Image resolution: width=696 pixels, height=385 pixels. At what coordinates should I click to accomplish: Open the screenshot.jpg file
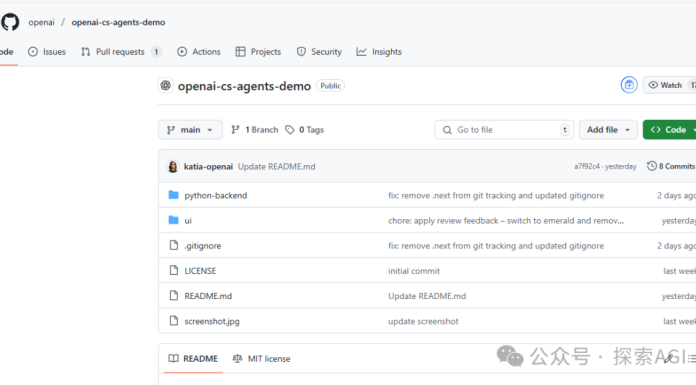click(x=212, y=321)
